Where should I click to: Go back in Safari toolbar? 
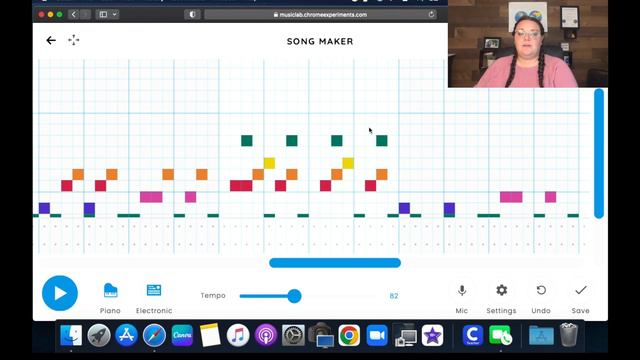(73, 15)
